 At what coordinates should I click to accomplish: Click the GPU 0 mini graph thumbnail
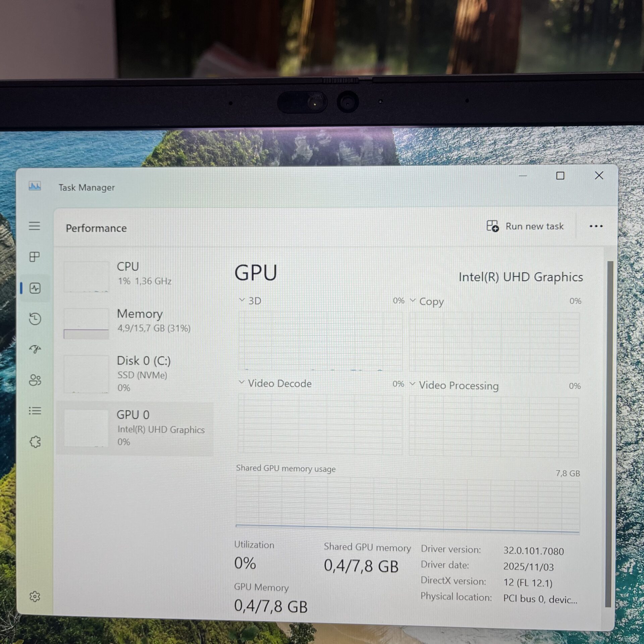coord(86,428)
